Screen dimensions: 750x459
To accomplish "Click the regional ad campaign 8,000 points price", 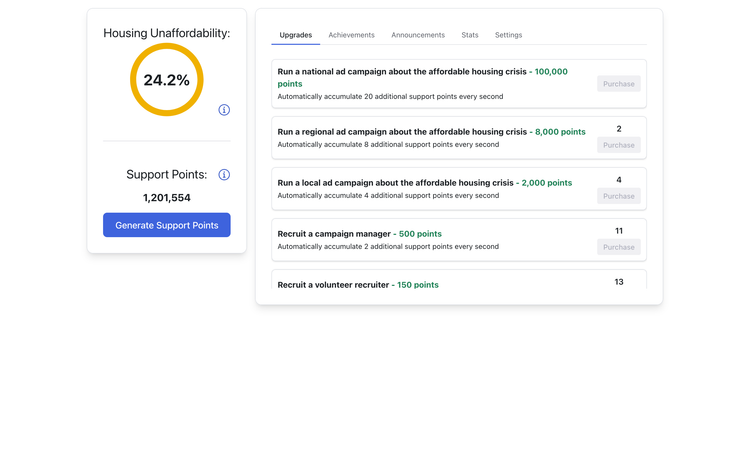I will coord(560,132).
